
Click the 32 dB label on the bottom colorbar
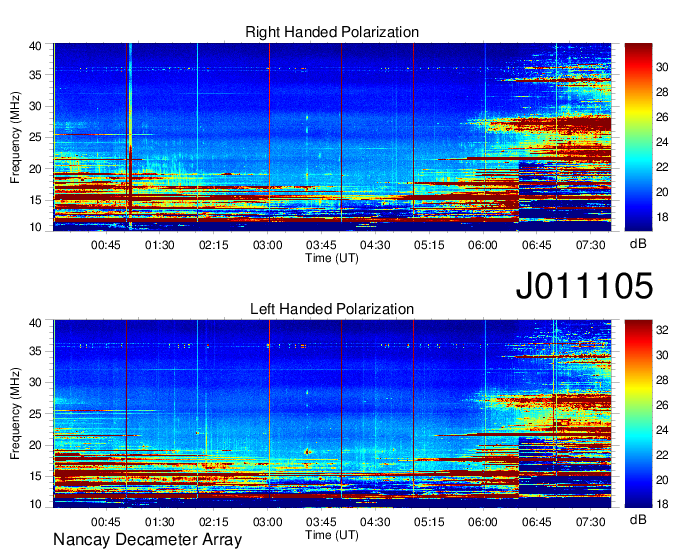[662, 330]
